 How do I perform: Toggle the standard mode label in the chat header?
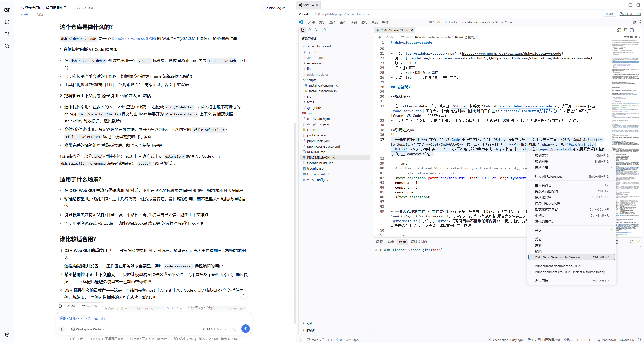(x=85, y=8)
